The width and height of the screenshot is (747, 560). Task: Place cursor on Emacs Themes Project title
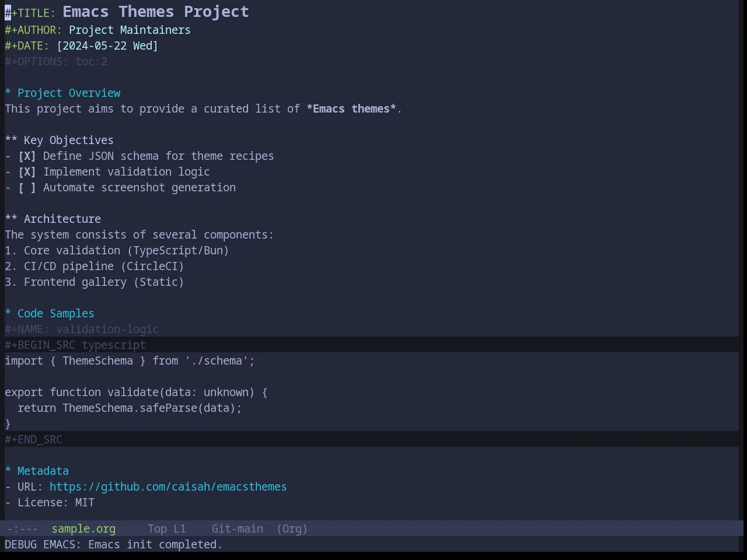(x=156, y=12)
